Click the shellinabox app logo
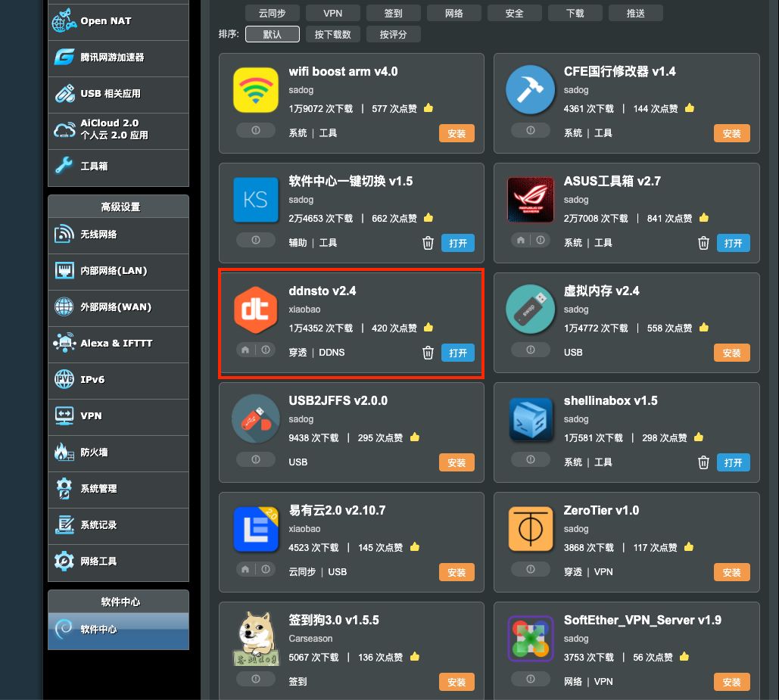Viewport: 779px width, 700px height. click(x=531, y=419)
